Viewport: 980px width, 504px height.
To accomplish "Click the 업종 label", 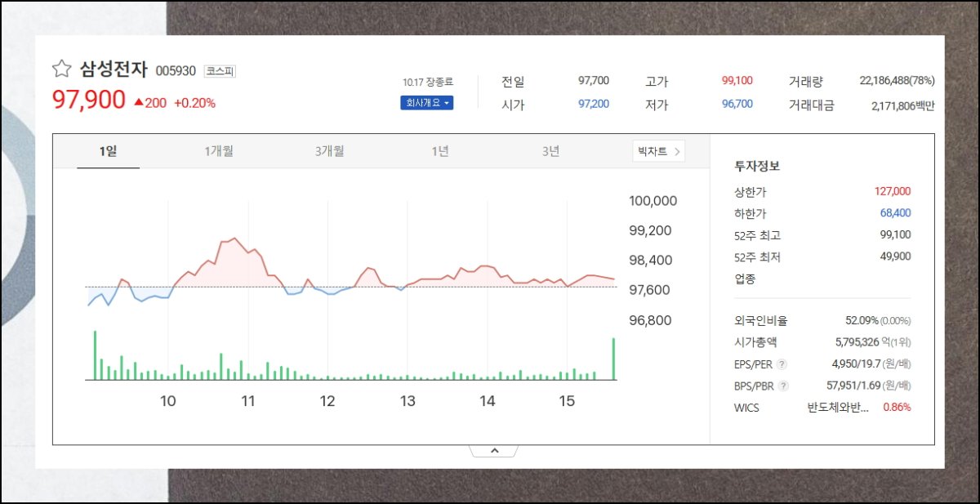I will tap(745, 279).
